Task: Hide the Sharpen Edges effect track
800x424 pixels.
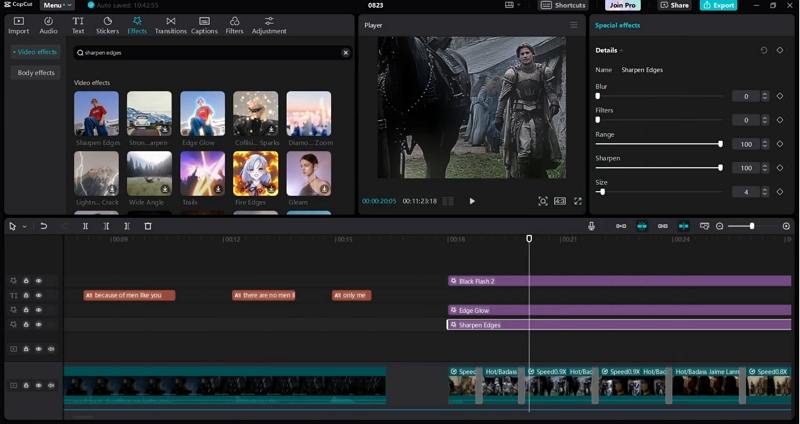Action: 39,325
